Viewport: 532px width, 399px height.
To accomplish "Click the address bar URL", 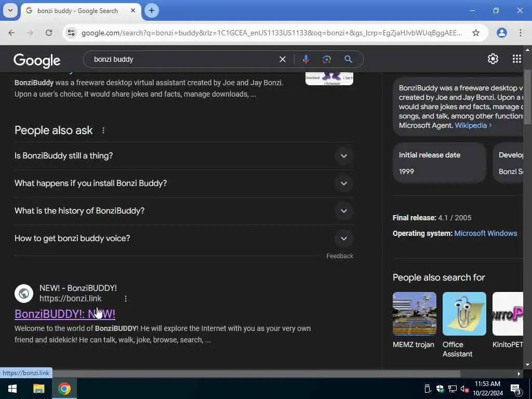I will tap(271, 33).
